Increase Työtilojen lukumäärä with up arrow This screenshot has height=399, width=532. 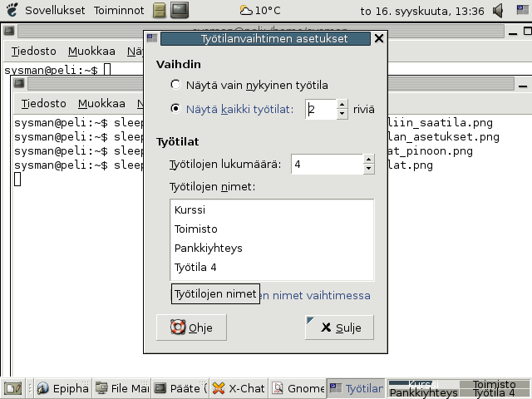(369, 159)
